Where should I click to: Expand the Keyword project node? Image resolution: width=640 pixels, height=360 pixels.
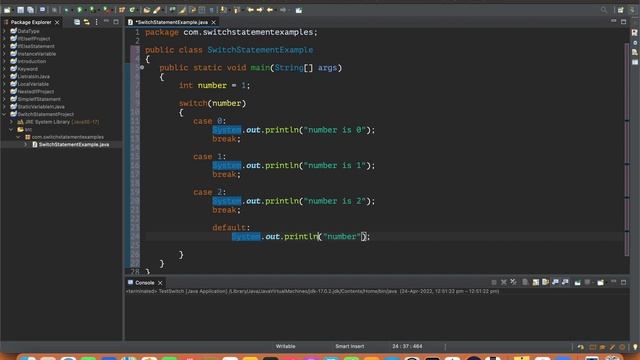pyautogui.click(x=4, y=69)
